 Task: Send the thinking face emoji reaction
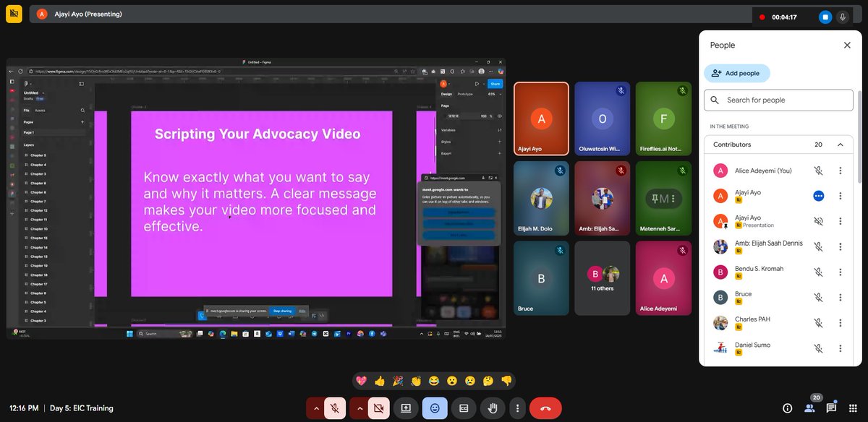pyautogui.click(x=488, y=381)
